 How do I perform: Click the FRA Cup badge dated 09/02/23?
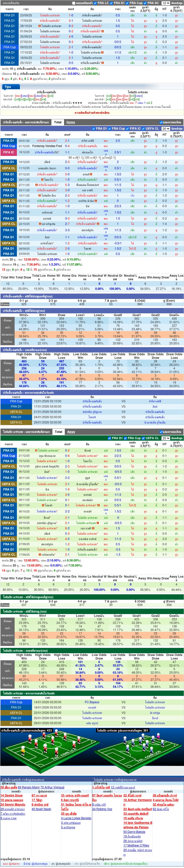point(9,47)
